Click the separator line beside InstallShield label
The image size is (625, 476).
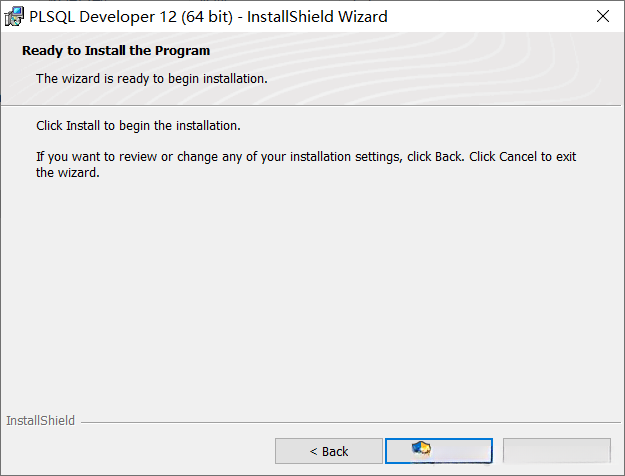coord(350,422)
